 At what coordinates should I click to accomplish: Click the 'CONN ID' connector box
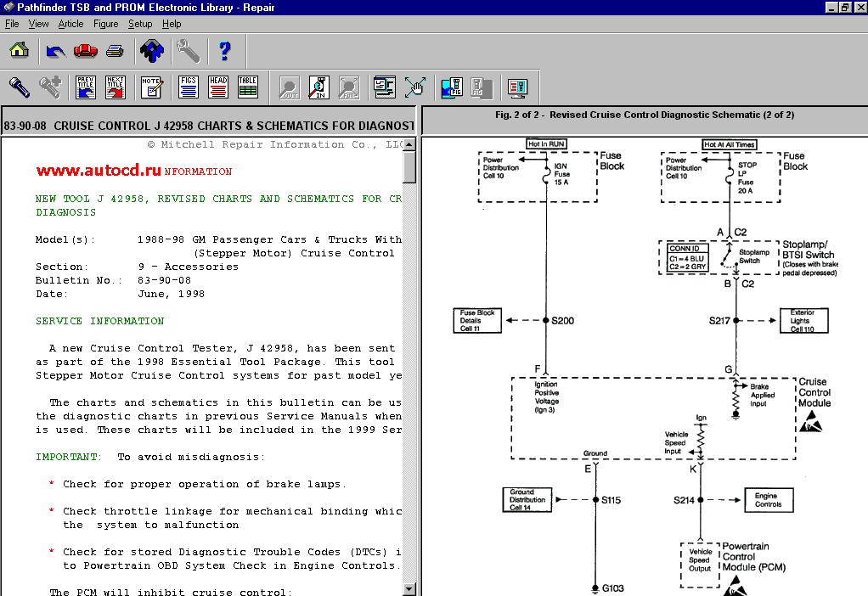coord(687,258)
